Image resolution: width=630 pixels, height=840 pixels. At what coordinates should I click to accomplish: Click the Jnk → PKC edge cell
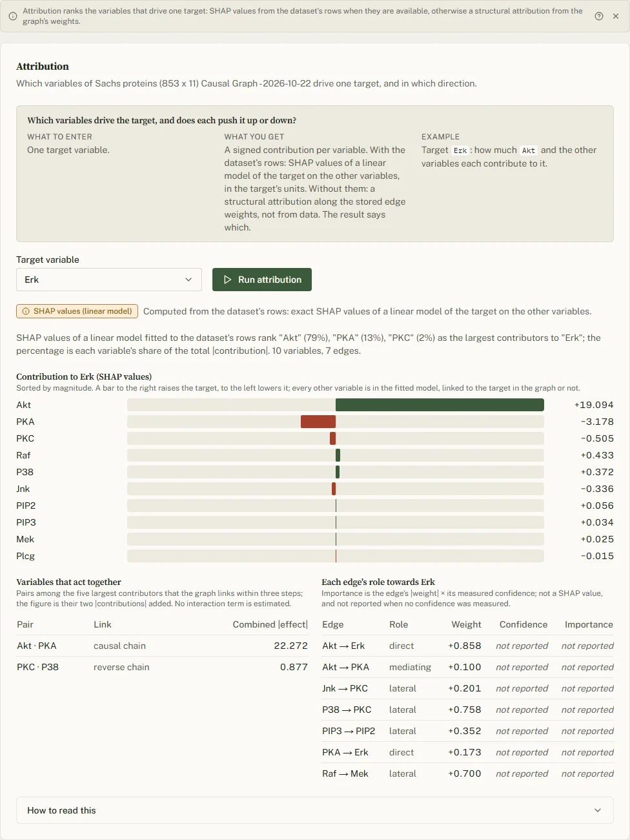click(345, 688)
